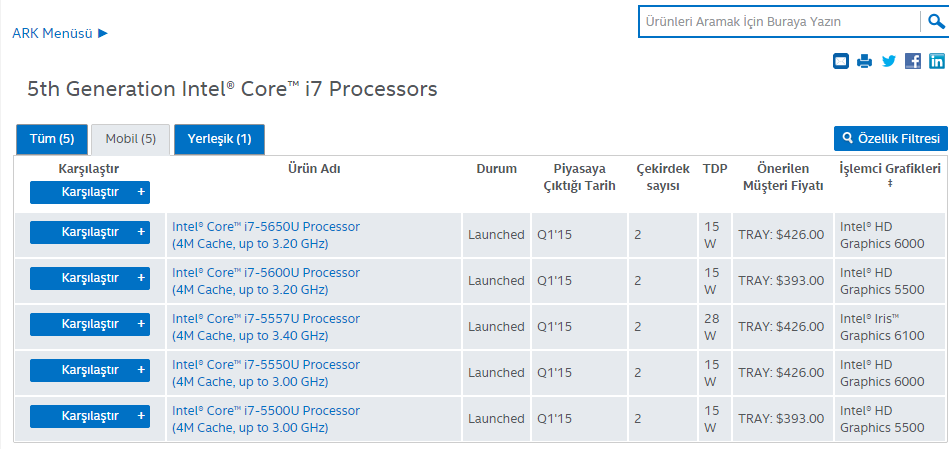Share on Facebook icon
The height and width of the screenshot is (449, 949).
pos(913,61)
